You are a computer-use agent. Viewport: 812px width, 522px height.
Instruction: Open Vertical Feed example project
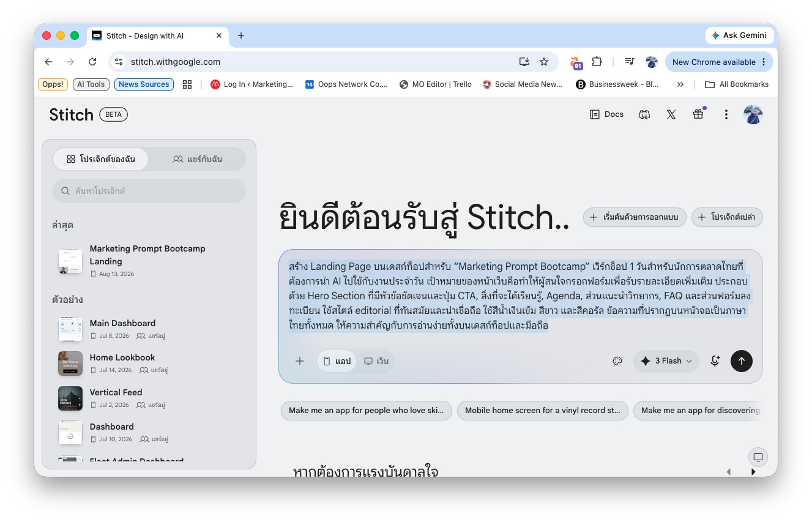coord(149,398)
